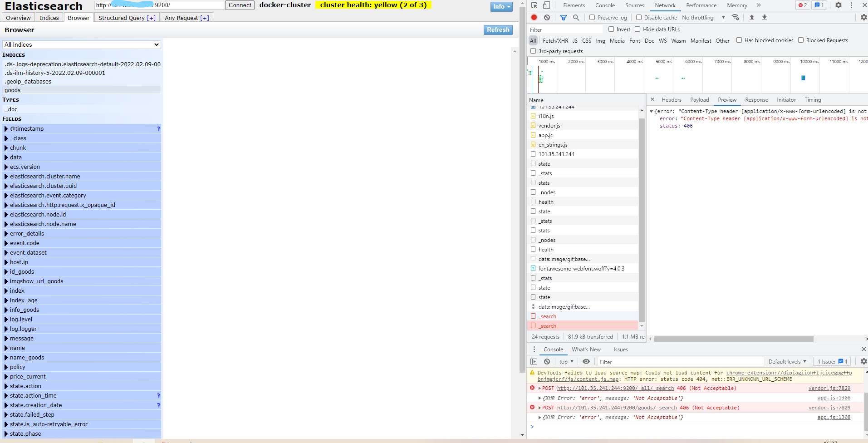Open console settings gear icon
868x443 pixels.
[863, 362]
